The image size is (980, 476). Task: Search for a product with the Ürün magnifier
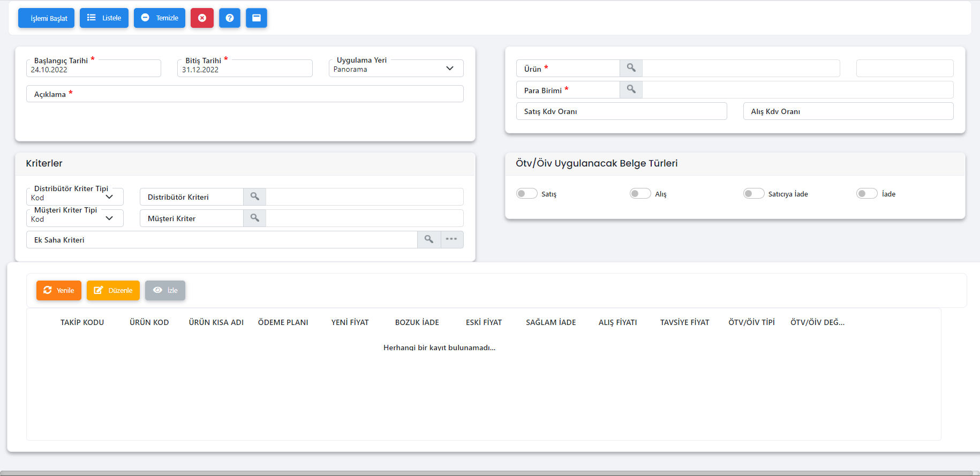(x=631, y=68)
